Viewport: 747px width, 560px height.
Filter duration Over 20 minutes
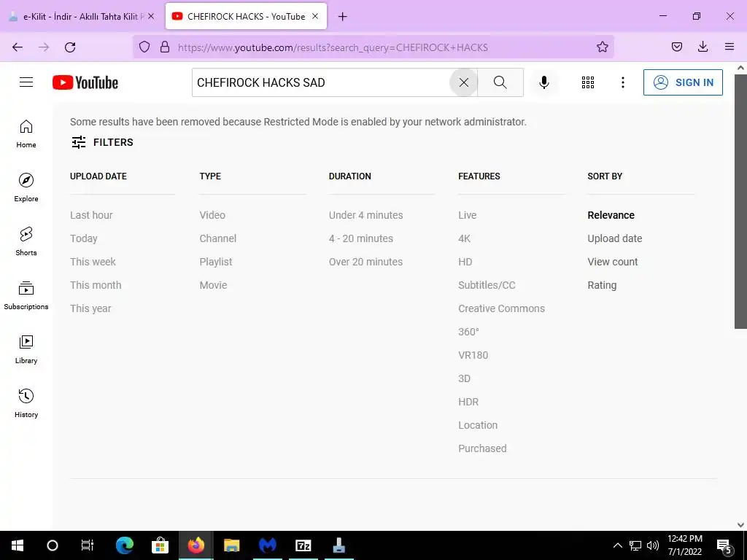366,262
